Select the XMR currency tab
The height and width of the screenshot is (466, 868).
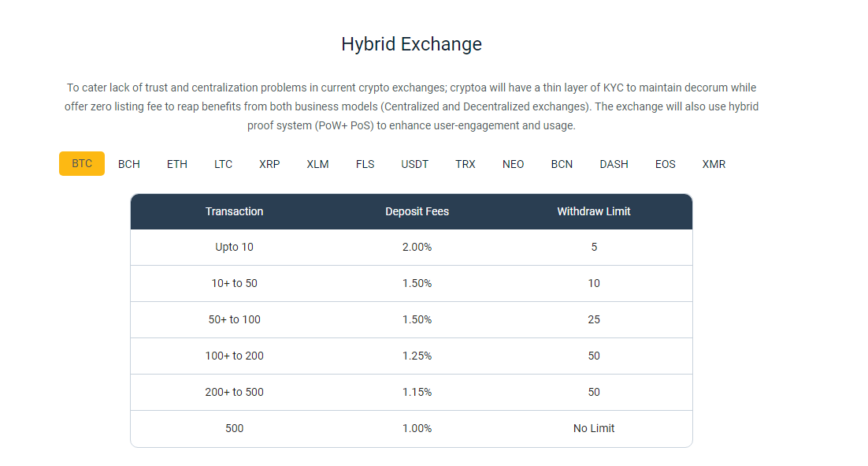(x=714, y=164)
